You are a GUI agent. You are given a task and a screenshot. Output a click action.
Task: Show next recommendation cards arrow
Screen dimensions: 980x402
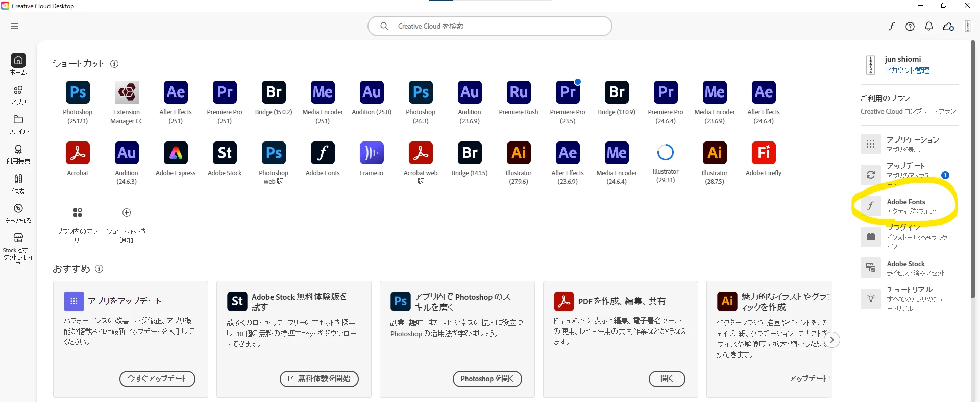832,340
